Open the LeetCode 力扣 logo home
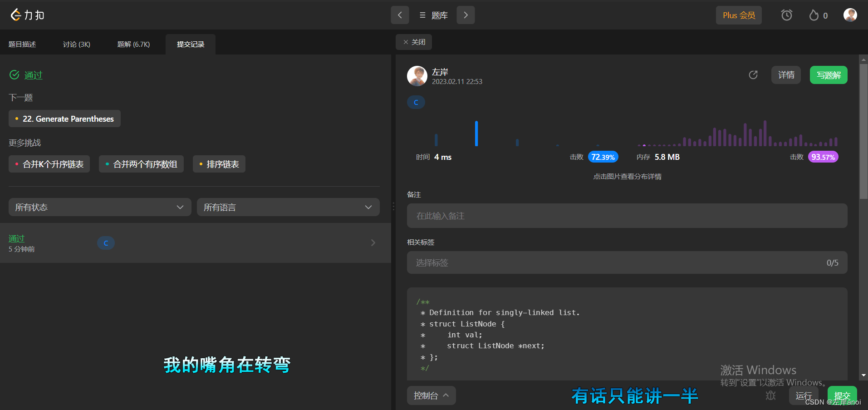This screenshot has width=868, height=410. tap(27, 15)
